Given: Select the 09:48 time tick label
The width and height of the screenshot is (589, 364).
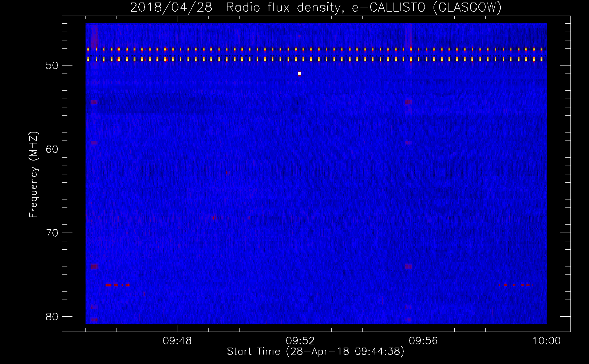Looking at the screenshot, I should 177,341.
